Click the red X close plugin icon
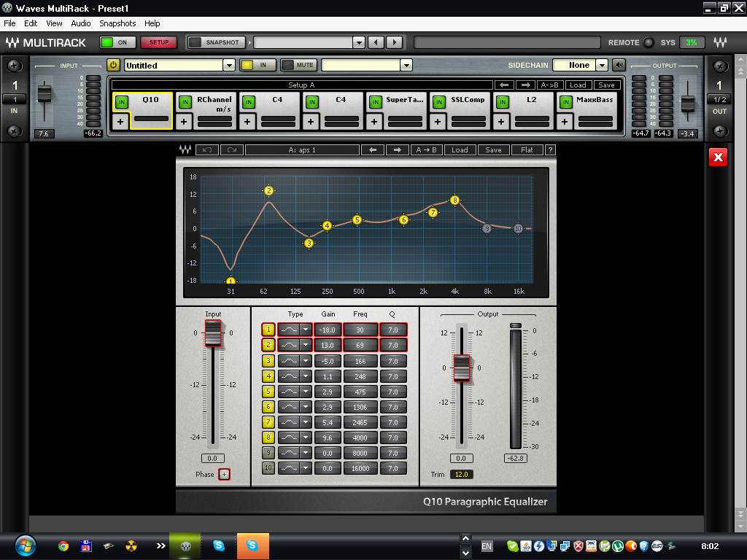 pos(718,157)
